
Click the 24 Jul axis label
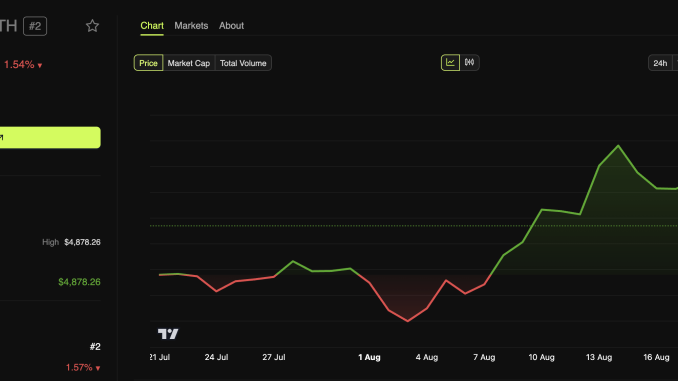(x=216, y=357)
